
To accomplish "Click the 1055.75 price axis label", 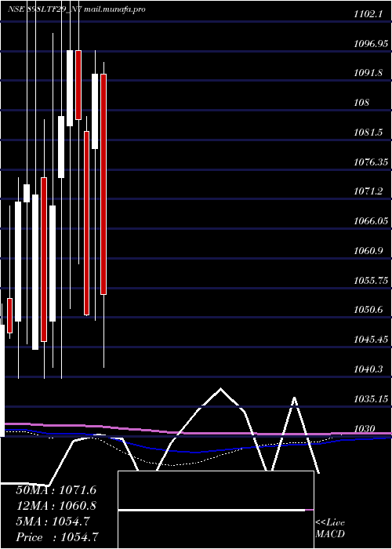I will point(371,280).
